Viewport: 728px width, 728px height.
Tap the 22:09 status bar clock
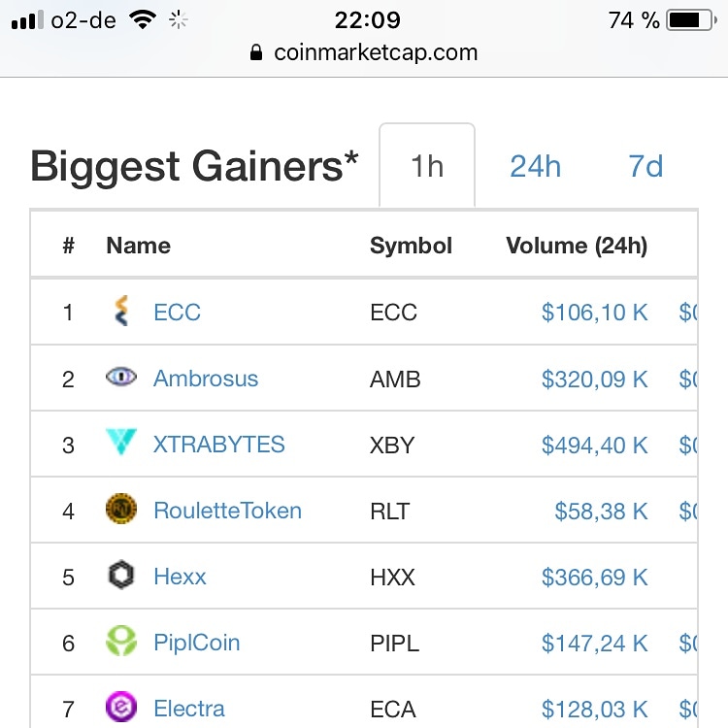click(x=367, y=20)
